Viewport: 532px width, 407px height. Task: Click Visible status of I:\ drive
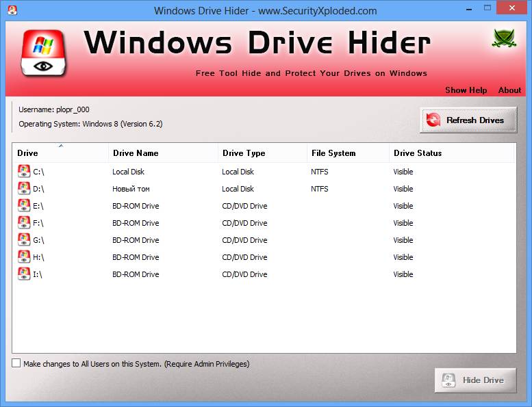[x=403, y=274]
